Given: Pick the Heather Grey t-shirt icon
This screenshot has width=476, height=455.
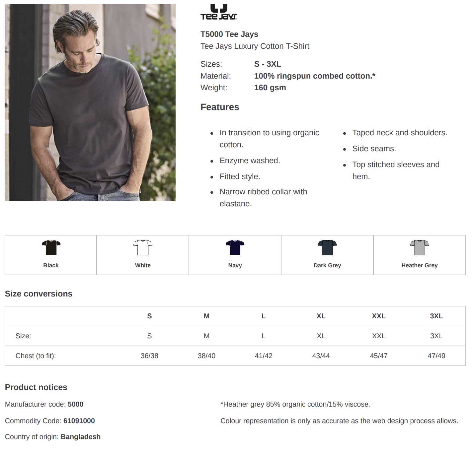Looking at the screenshot, I should [420, 247].
